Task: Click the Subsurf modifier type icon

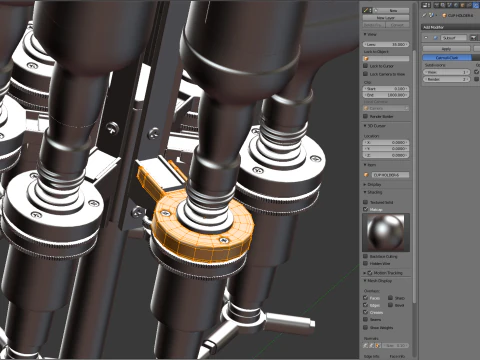Action: pos(435,38)
